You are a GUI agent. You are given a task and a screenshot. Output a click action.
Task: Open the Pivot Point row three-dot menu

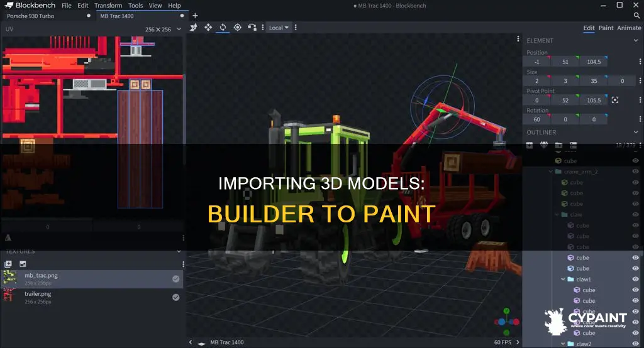(640, 100)
